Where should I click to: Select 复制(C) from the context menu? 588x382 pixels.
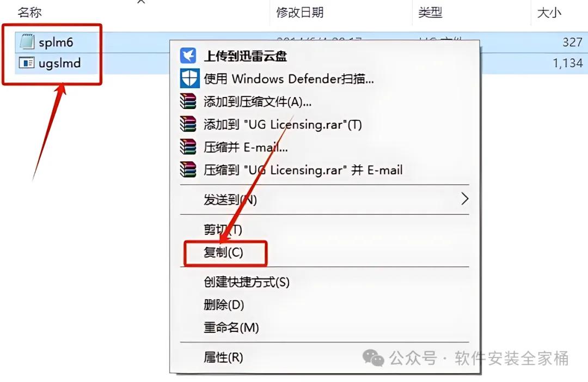coord(224,252)
